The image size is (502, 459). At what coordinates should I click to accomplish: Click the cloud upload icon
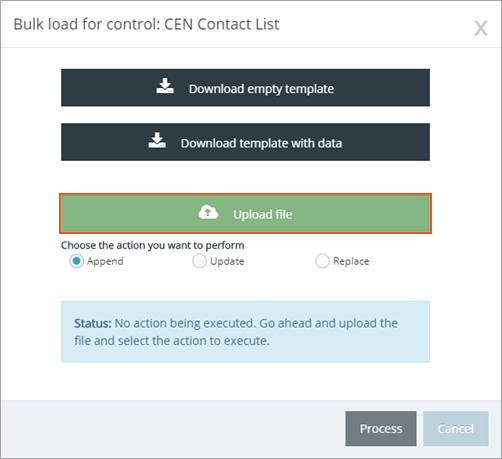point(208,212)
